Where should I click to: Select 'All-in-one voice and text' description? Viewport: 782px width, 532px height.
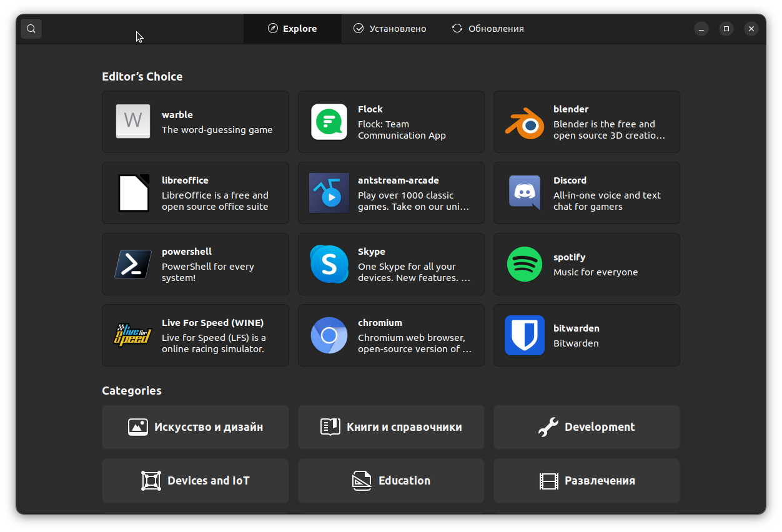607,195
